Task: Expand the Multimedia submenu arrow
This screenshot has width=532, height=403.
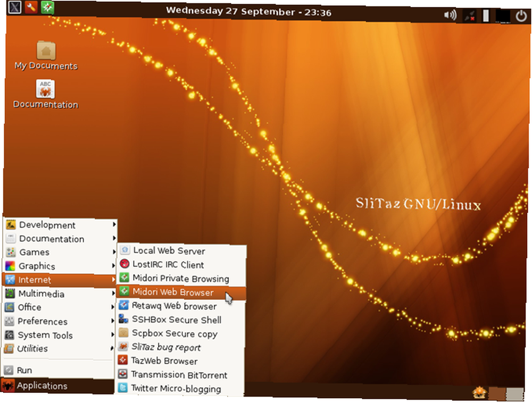Action: click(x=113, y=293)
